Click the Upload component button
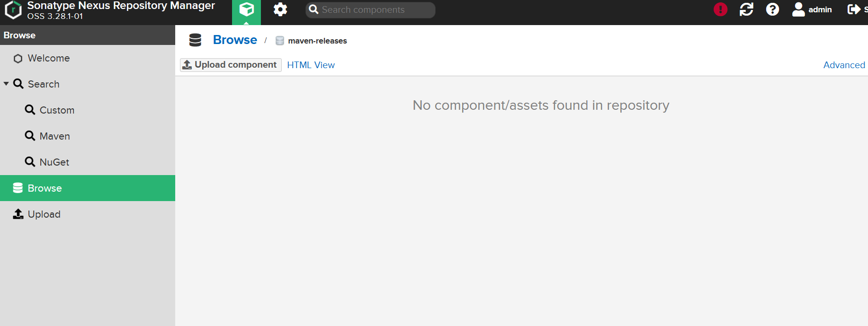Screen dimensions: 868x326 231,65
